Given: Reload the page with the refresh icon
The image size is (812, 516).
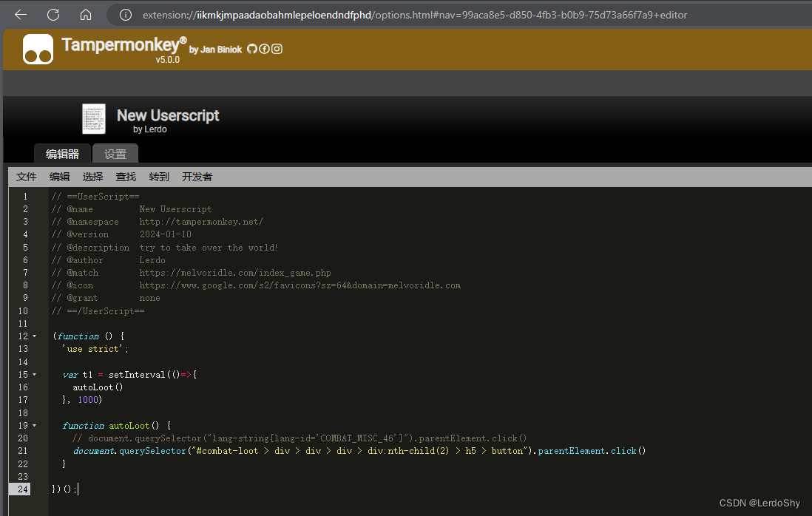Looking at the screenshot, I should point(52,13).
